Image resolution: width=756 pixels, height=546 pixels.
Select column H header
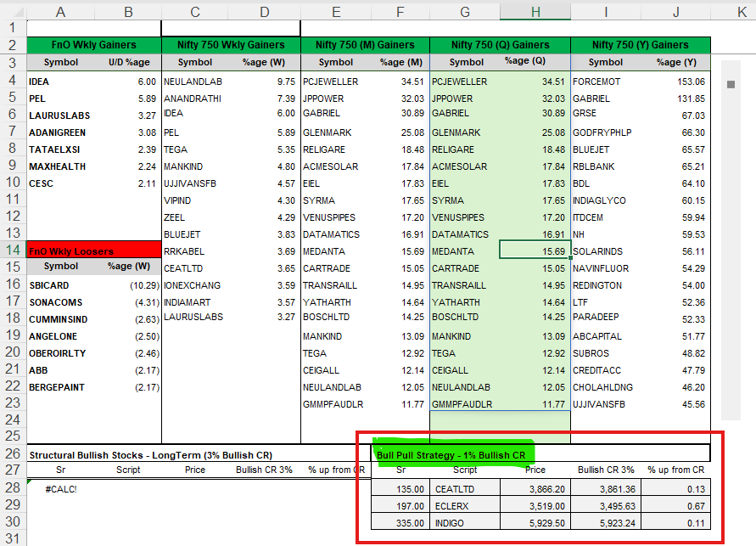pos(535,12)
